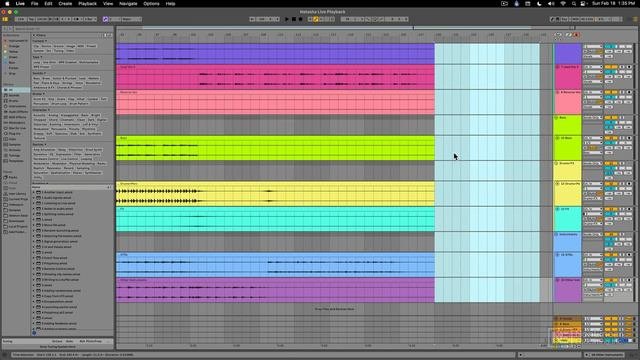
Task: Select the MIDI Effects category in browser
Action: pos(17,117)
